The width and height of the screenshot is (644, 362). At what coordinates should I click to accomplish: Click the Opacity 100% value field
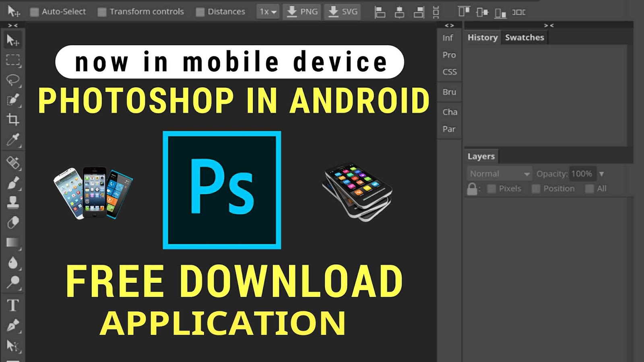point(582,174)
